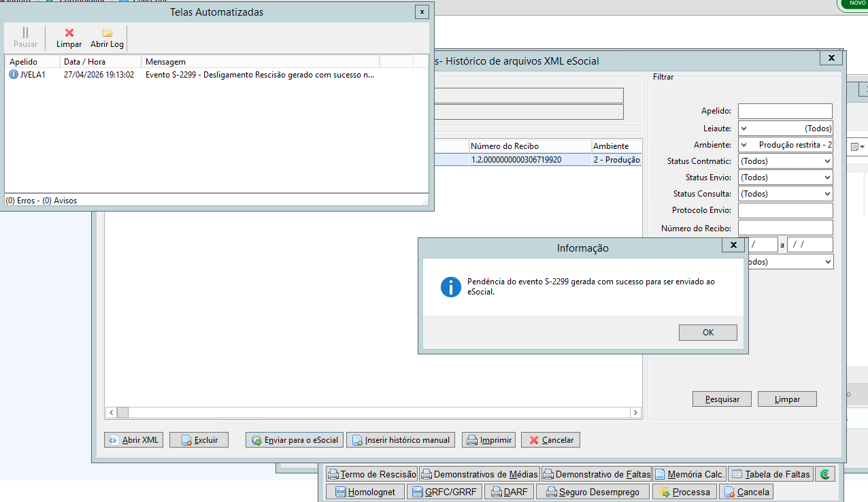Click the GRFC/GRRF button
This screenshot has height=502, width=868.
445,492
